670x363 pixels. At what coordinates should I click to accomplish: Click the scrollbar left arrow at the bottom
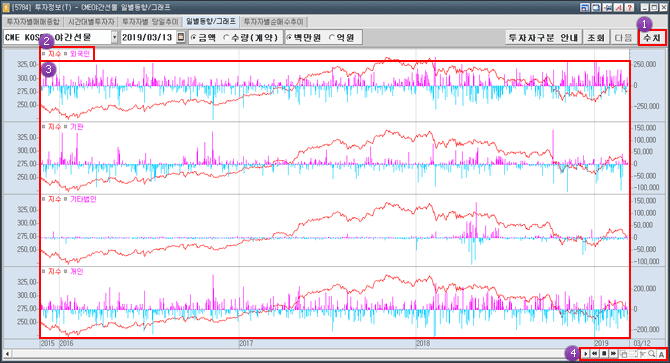[7, 354]
